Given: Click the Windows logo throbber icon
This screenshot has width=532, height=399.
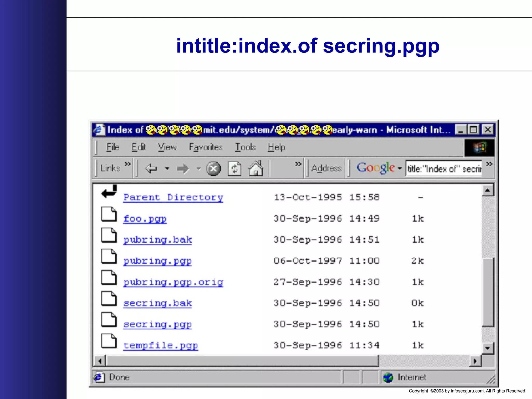Looking at the screenshot, I should pos(479,148).
